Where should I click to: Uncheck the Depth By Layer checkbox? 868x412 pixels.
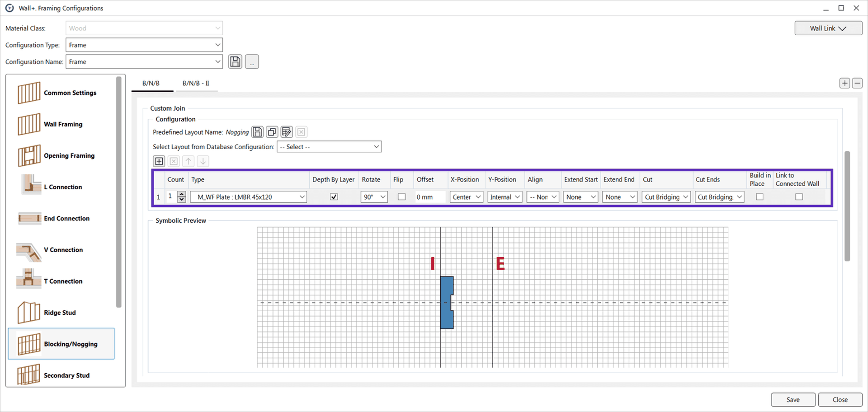[334, 197]
